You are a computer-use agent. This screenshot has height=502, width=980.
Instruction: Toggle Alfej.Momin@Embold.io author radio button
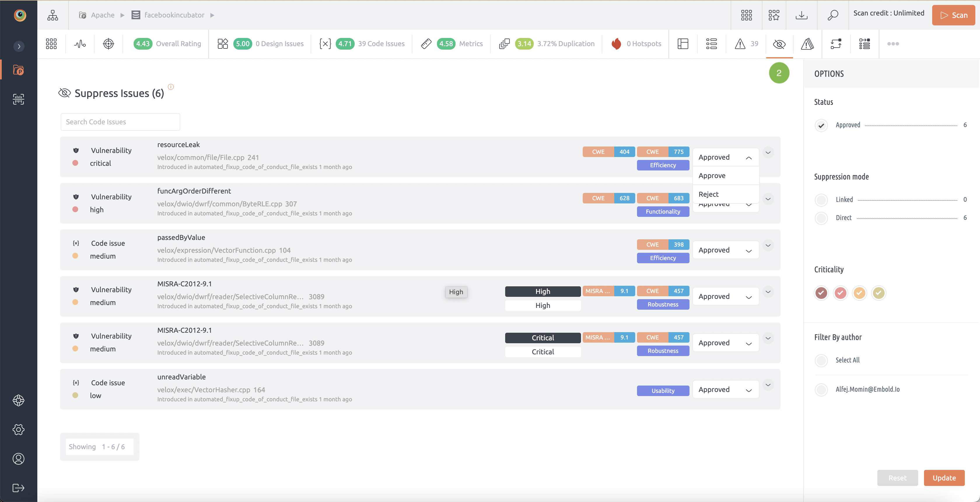pos(821,389)
